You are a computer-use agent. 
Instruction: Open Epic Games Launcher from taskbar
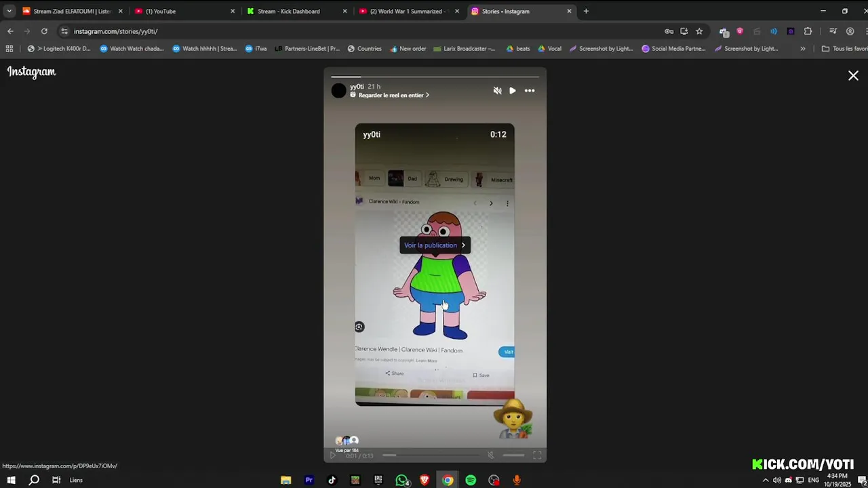point(378,480)
